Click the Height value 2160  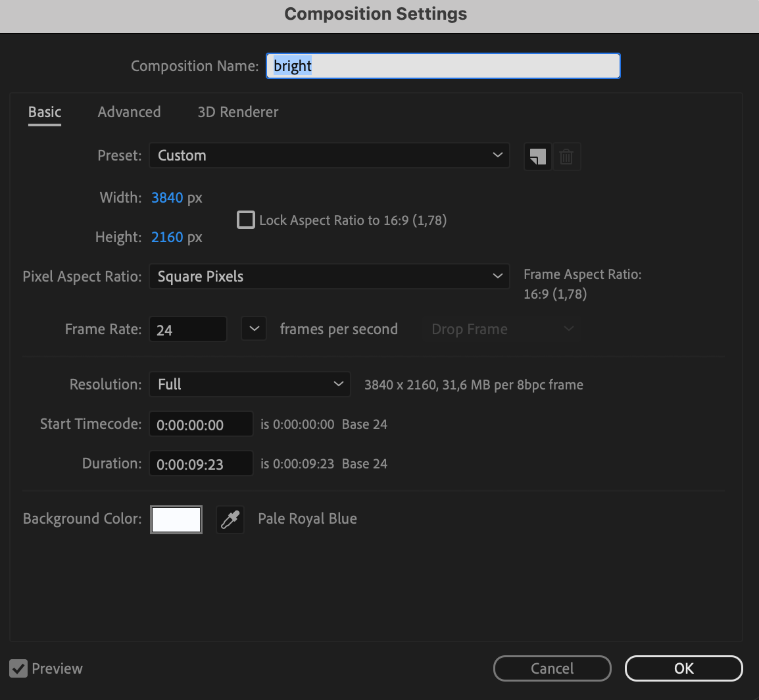tap(167, 237)
